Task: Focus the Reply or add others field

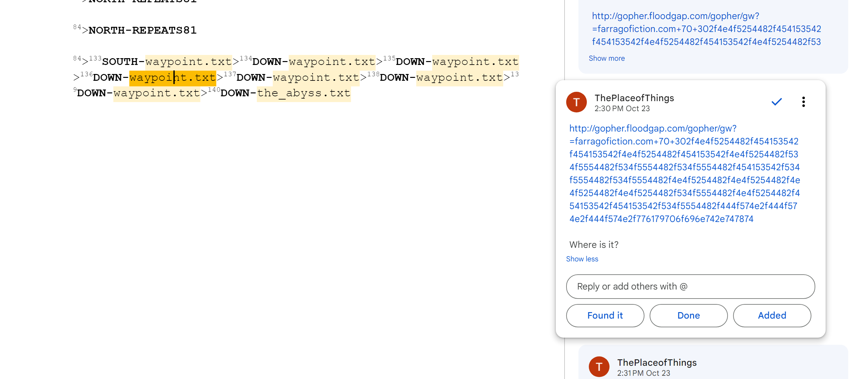Action: [x=690, y=287]
